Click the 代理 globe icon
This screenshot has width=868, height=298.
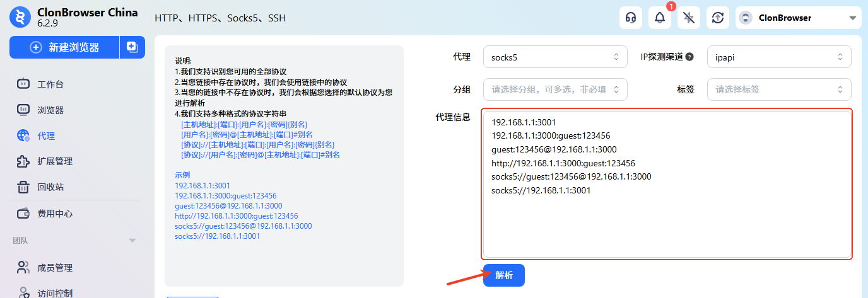click(x=23, y=135)
